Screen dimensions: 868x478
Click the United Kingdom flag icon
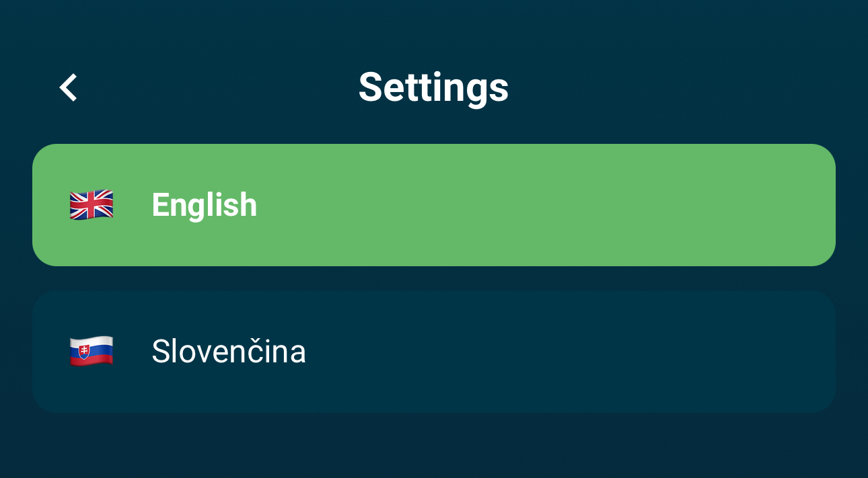click(92, 205)
